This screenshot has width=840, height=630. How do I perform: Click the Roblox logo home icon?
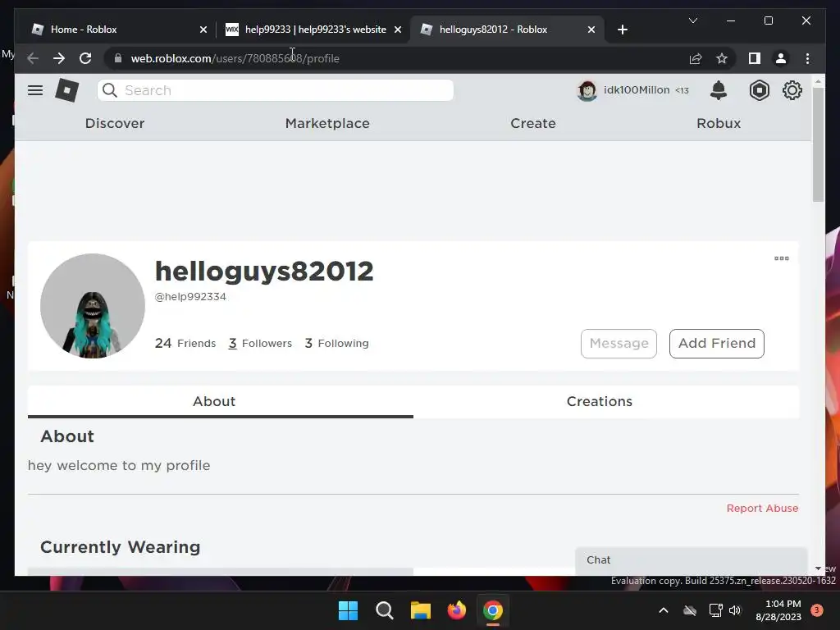[x=67, y=90]
